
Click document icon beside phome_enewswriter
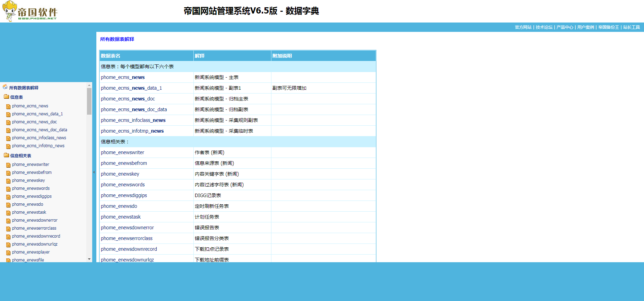pos(8,165)
